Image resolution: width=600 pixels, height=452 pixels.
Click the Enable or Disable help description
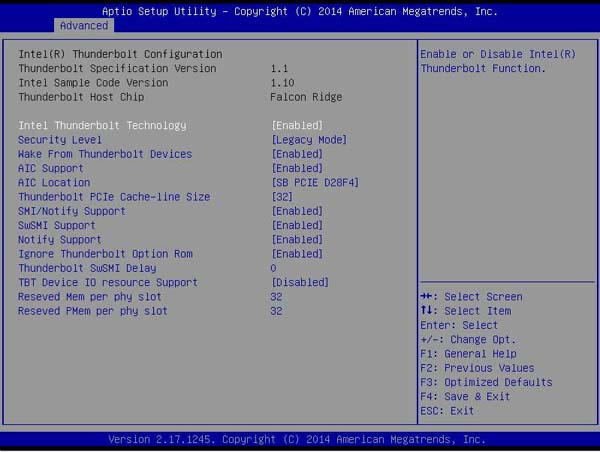[x=498, y=61]
